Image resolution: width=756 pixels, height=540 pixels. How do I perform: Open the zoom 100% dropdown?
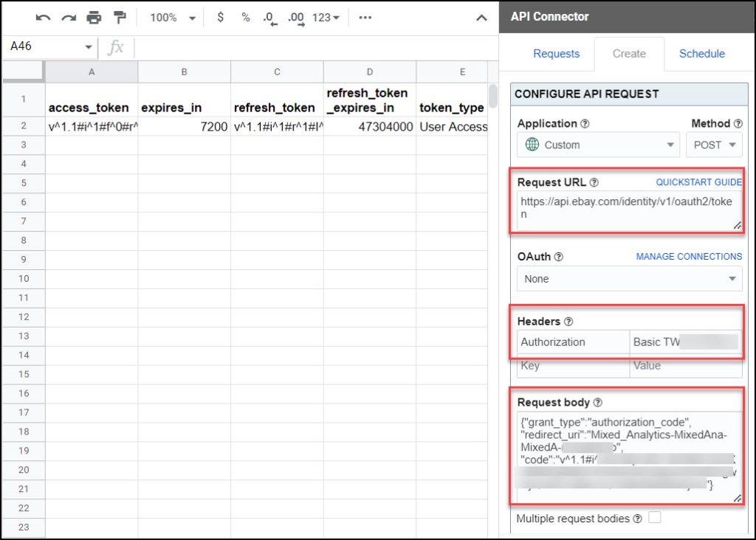tap(173, 18)
